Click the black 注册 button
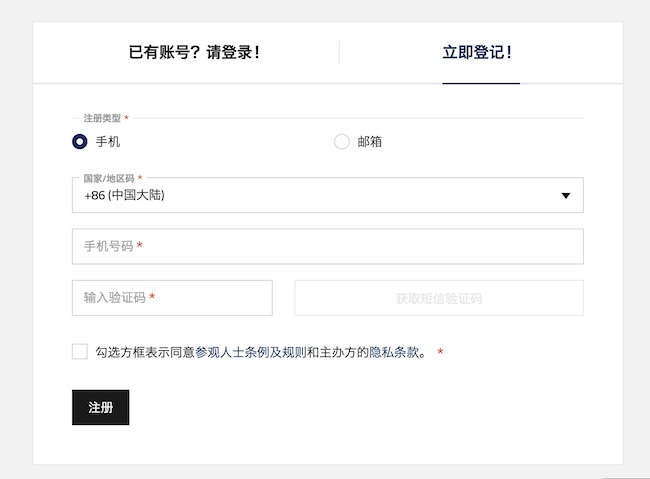The image size is (650, 479). point(100,407)
